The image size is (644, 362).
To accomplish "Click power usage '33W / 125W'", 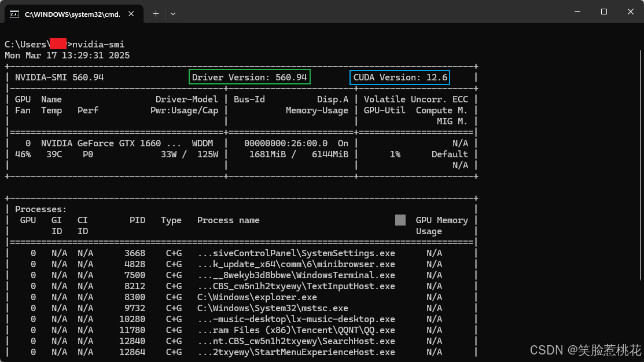I will [x=189, y=154].
